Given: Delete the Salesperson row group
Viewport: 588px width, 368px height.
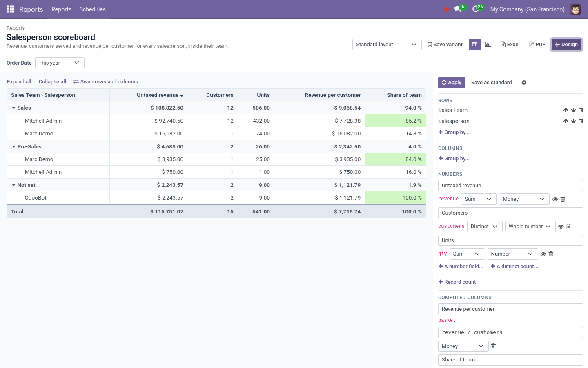Looking at the screenshot, I should (581, 121).
